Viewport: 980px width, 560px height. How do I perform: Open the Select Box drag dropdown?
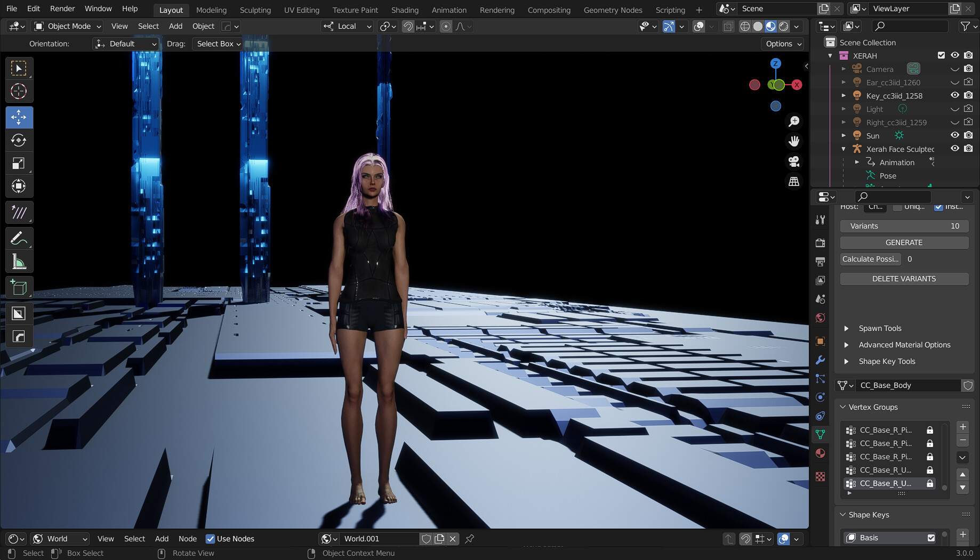217,44
